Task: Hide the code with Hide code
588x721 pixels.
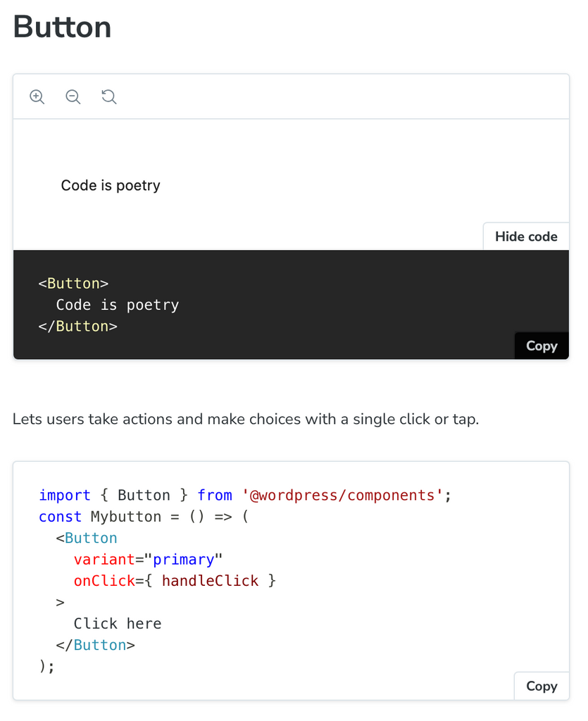Action: click(x=525, y=237)
